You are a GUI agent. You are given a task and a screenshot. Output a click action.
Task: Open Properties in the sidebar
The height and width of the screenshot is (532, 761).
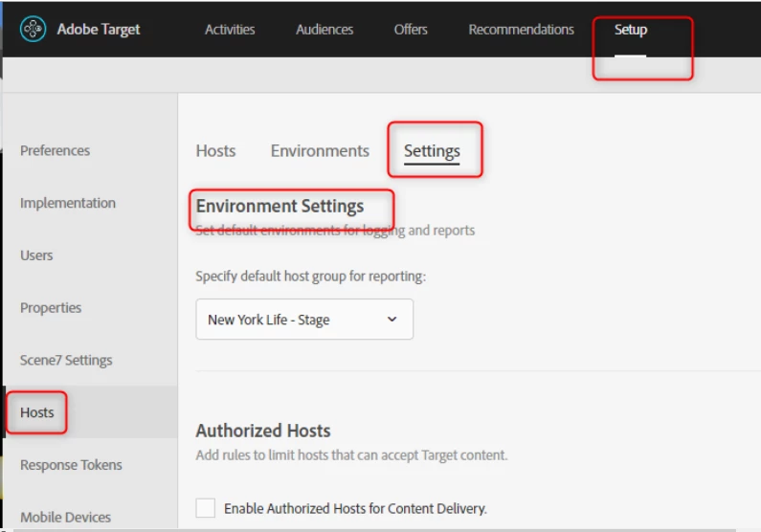[51, 308]
